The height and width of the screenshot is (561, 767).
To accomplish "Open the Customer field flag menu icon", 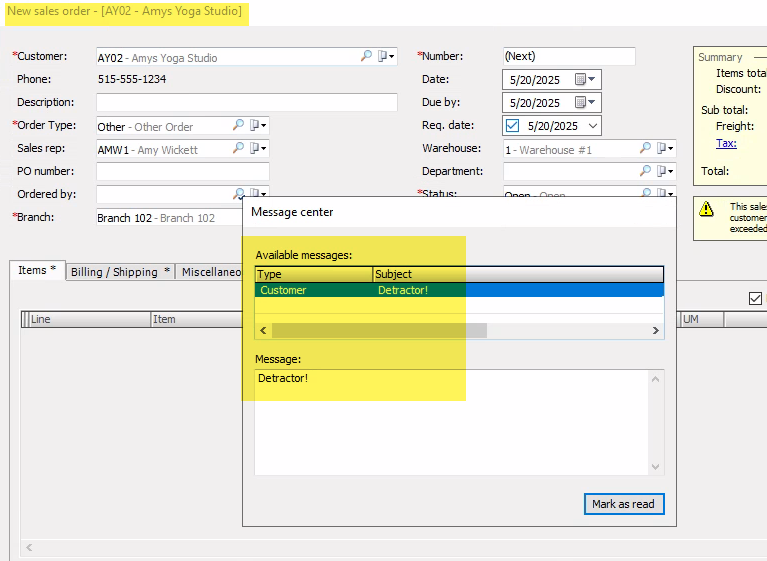I will coord(386,56).
